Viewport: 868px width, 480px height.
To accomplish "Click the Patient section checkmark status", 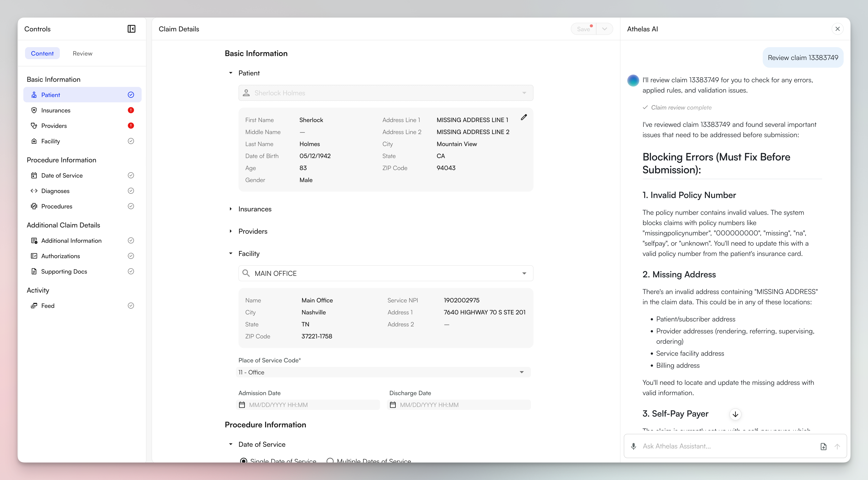I will [x=131, y=95].
